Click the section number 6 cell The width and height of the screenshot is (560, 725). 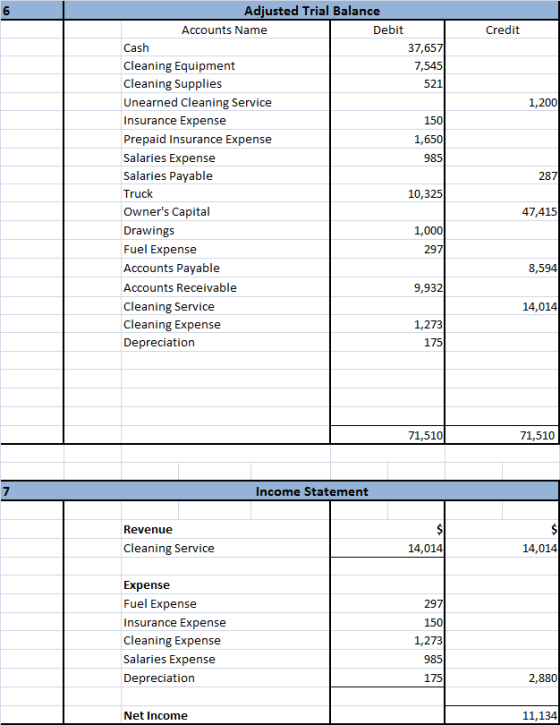tap(31, 11)
